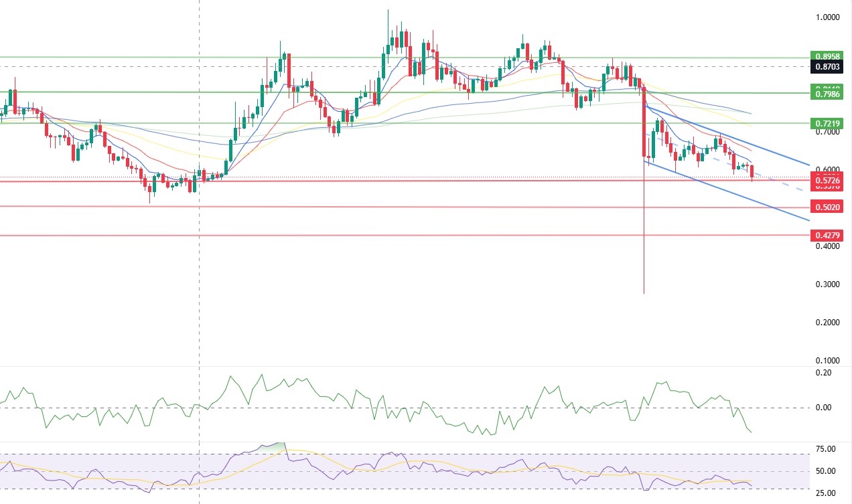852x504 pixels.
Task: Click the 50.00 RSI scale label
Action: (826, 471)
